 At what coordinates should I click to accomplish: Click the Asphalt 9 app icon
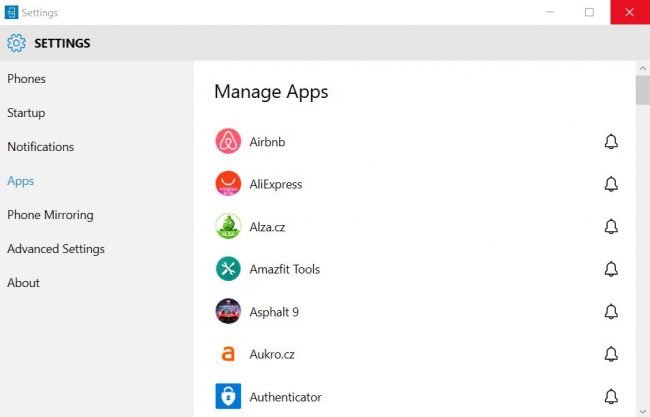[228, 311]
